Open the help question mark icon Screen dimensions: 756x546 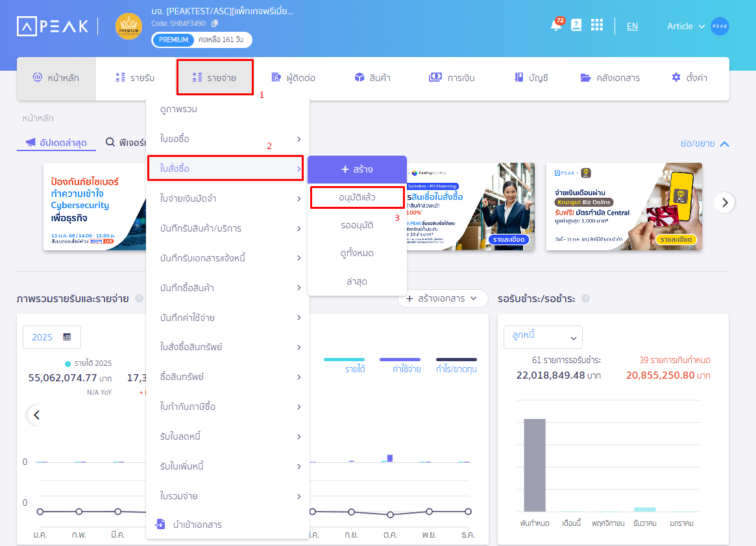(x=576, y=25)
